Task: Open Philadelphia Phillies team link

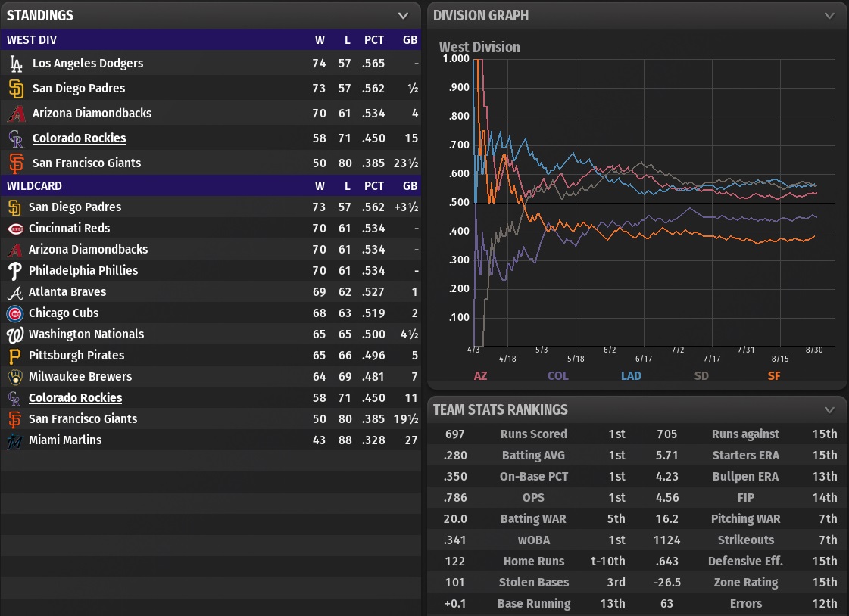Action: pyautogui.click(x=83, y=270)
